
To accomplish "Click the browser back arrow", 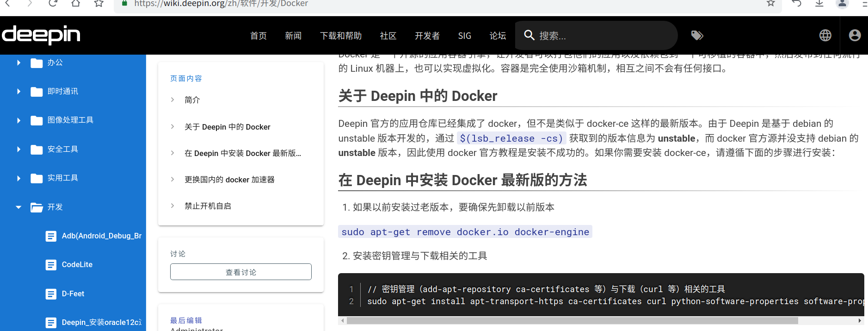I will pos(7,3).
